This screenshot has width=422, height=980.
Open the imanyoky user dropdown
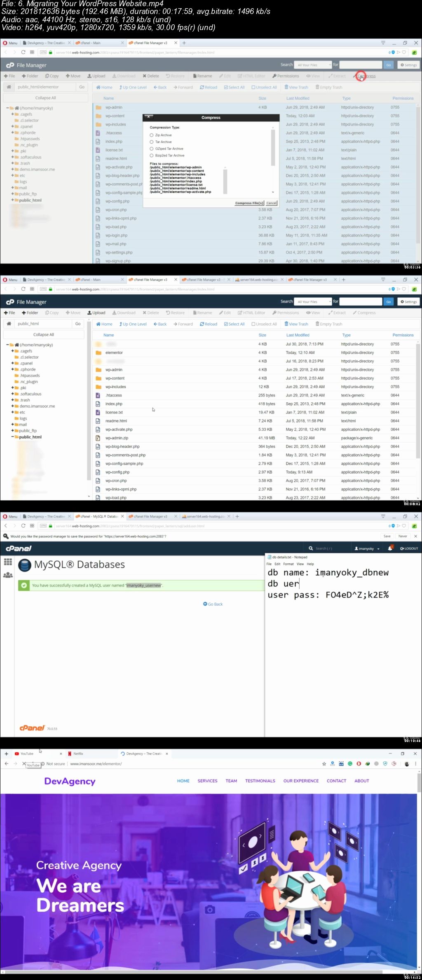pos(367,548)
